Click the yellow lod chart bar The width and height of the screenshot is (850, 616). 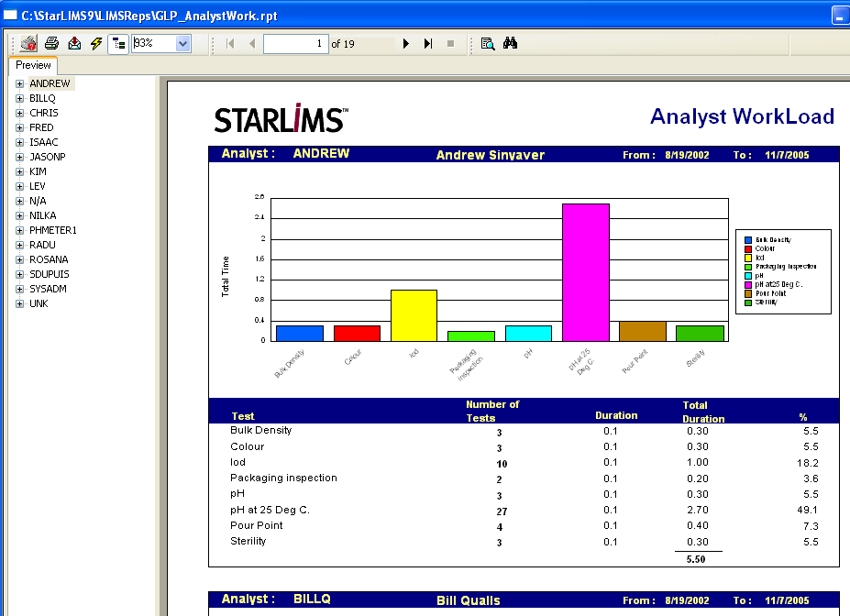[x=414, y=315]
